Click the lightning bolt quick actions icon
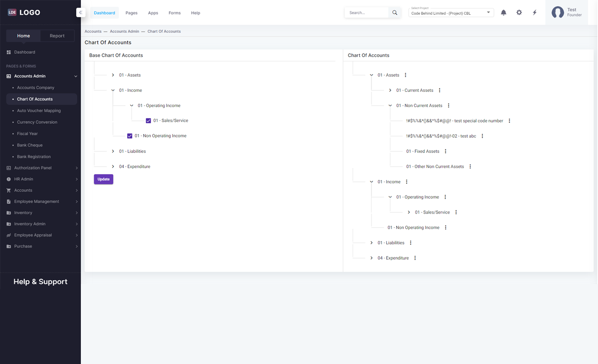Viewport: 598px width, 364px height. [x=535, y=13]
